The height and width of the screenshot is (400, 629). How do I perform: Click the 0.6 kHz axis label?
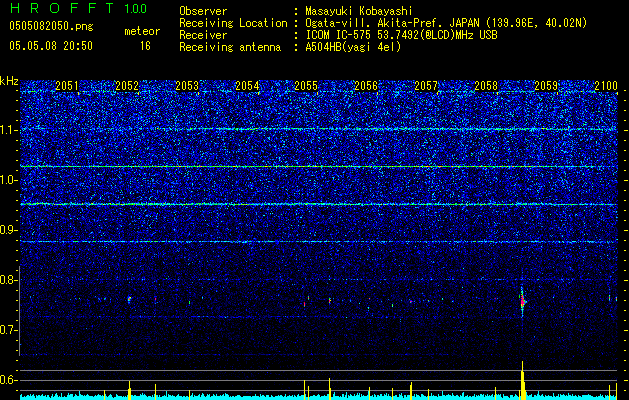point(8,380)
